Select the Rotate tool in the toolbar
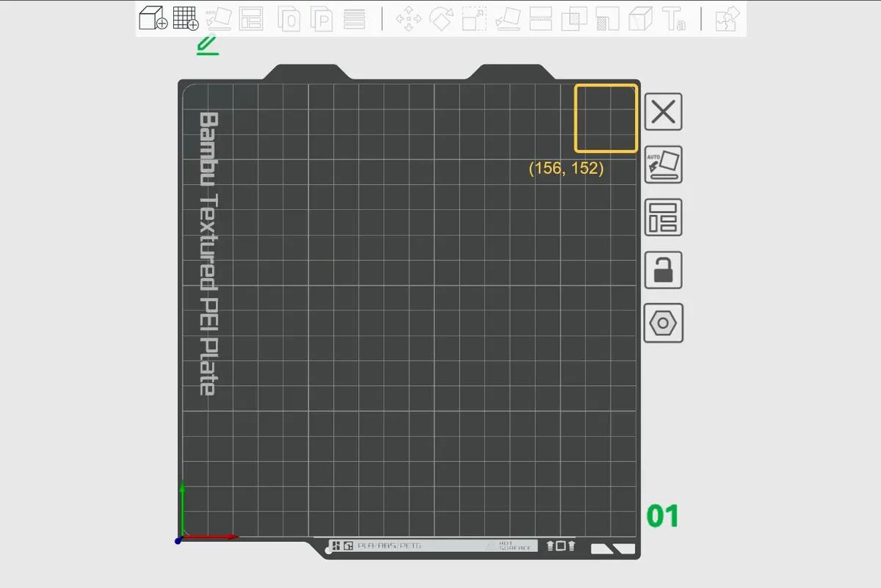 (441, 19)
